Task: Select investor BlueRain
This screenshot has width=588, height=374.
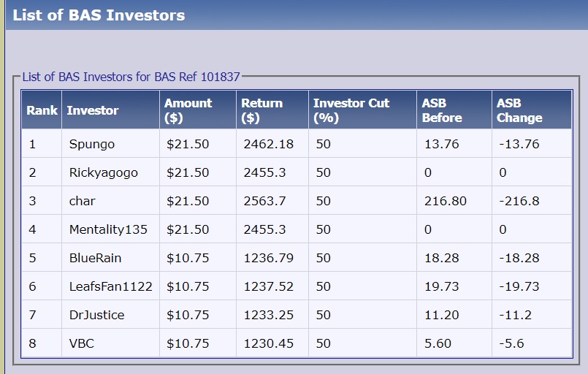Action: tap(96, 258)
